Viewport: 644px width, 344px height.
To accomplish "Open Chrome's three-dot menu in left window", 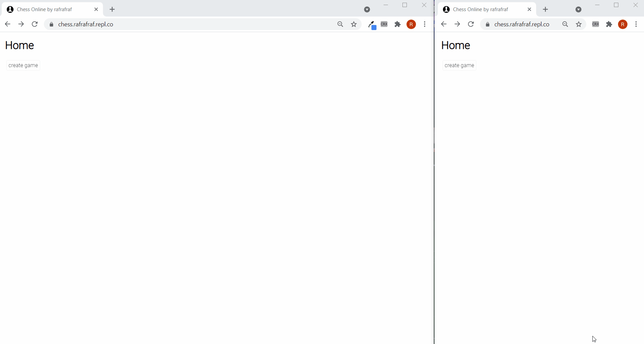I will (x=425, y=24).
